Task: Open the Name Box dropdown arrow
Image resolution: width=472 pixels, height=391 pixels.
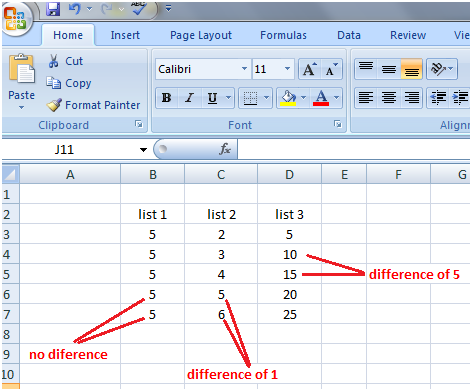Action: (x=143, y=150)
